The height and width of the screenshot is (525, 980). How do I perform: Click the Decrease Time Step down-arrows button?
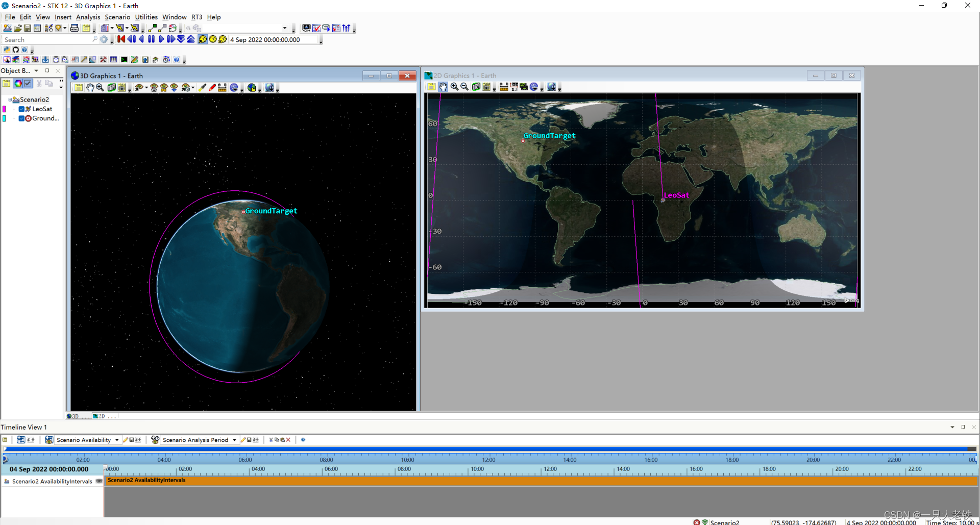tap(181, 39)
